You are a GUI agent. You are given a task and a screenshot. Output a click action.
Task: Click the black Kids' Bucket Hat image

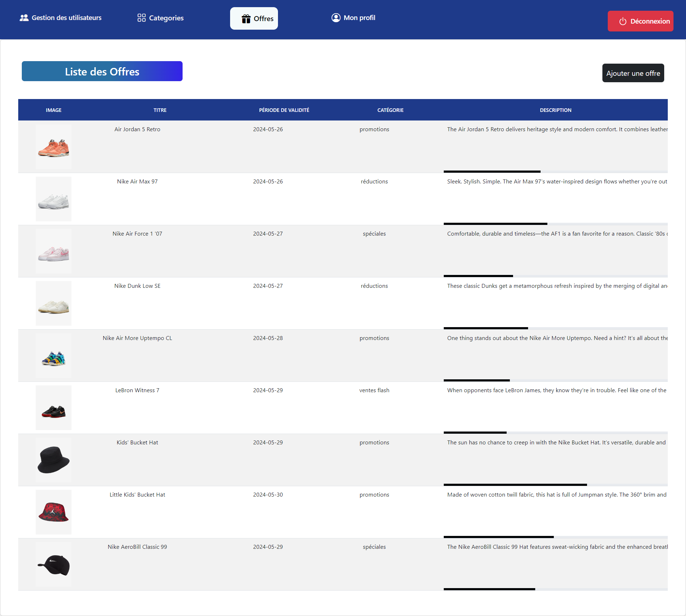pos(54,460)
